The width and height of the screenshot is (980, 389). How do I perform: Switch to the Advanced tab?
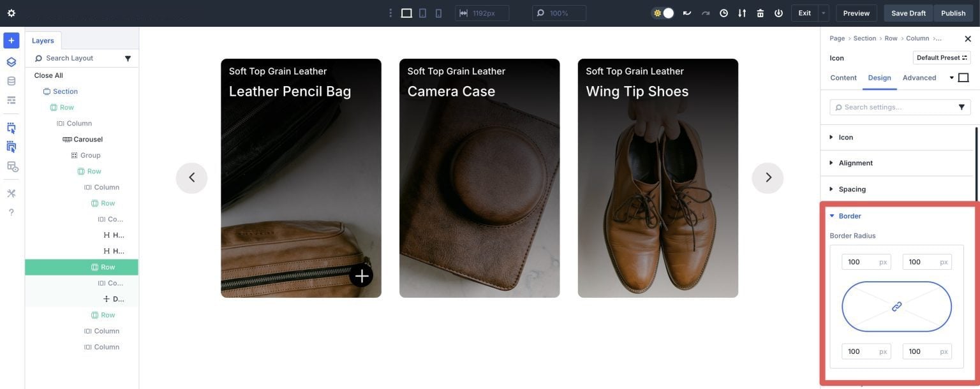(921, 77)
